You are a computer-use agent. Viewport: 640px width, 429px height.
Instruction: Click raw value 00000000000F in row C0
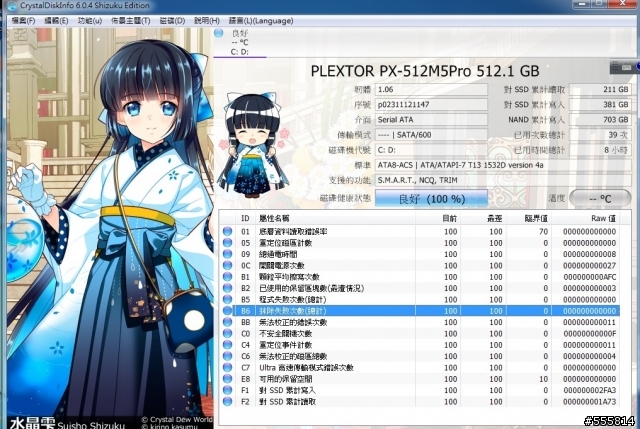point(590,333)
